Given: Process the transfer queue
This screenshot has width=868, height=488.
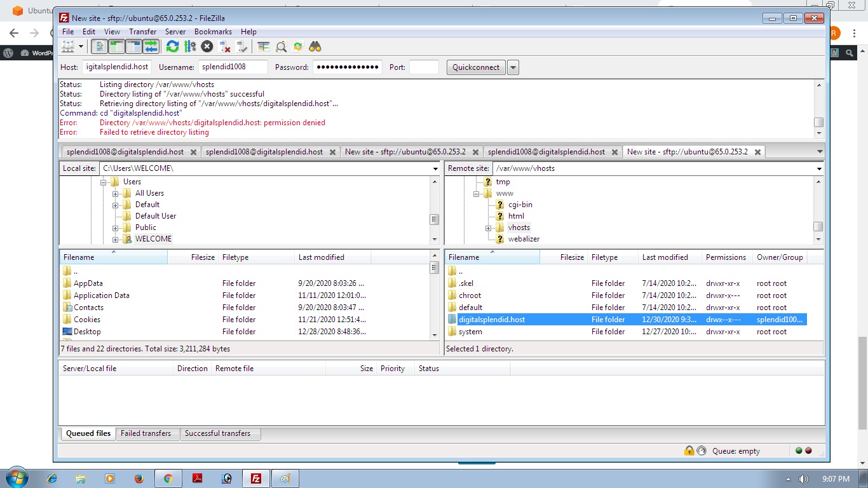Looking at the screenshot, I should coord(189,46).
